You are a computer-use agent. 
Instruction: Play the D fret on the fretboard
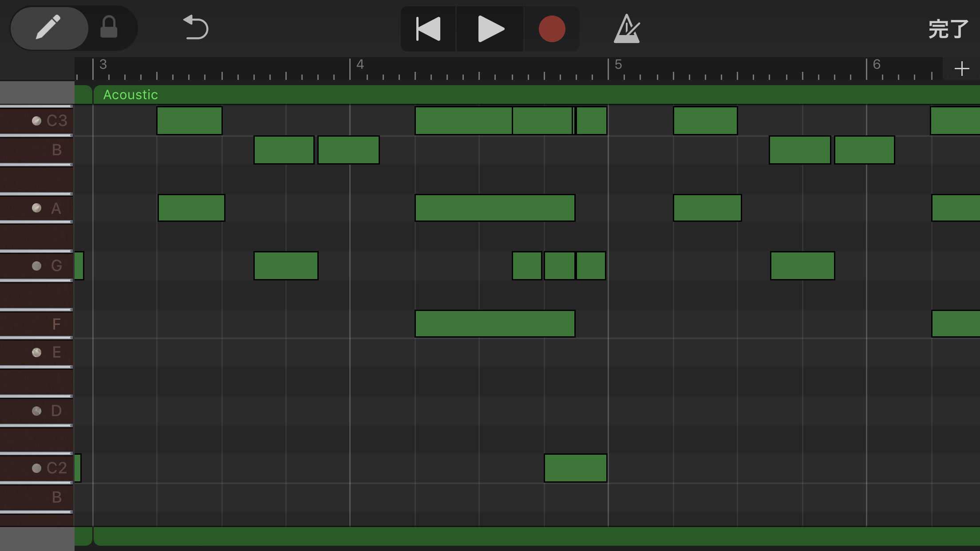(37, 411)
